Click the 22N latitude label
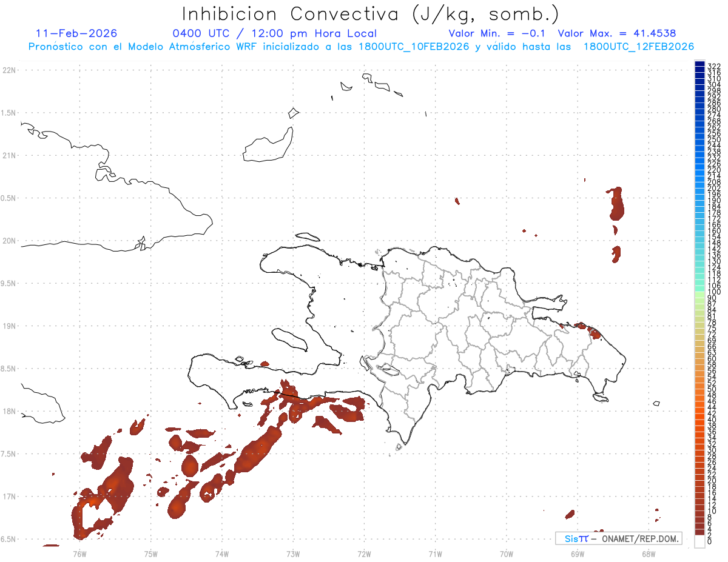Image resolution: width=728 pixels, height=562 pixels. tap(8, 70)
